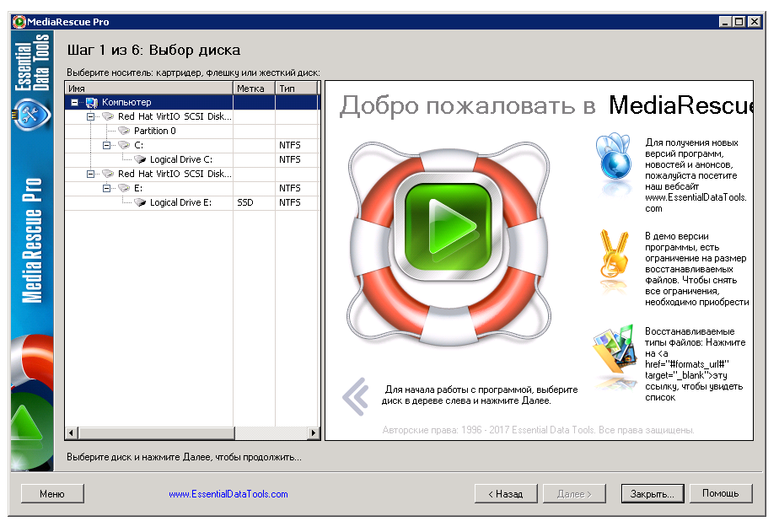The image size is (779, 532).
Task: Click the Далее button
Action: click(x=574, y=494)
